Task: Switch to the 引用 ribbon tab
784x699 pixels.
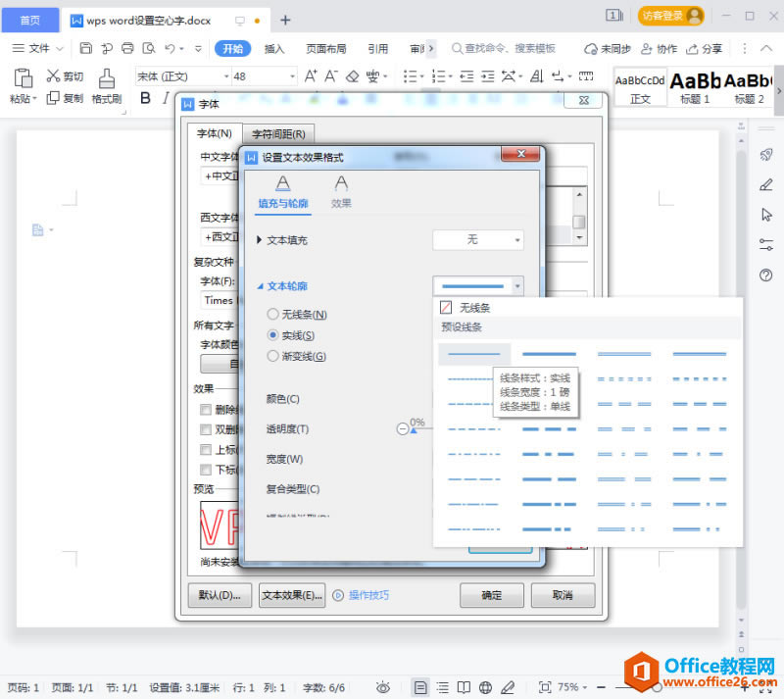Action: 378,49
